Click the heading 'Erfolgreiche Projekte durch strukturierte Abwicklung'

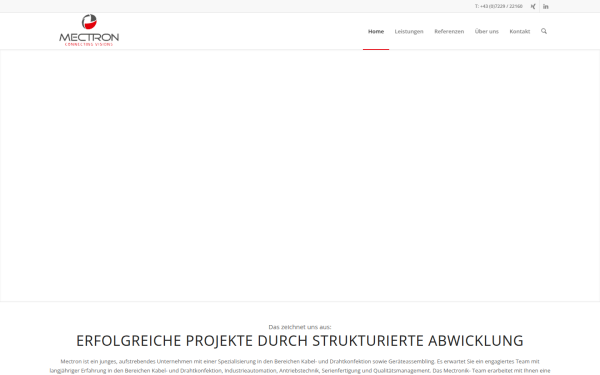pos(300,341)
